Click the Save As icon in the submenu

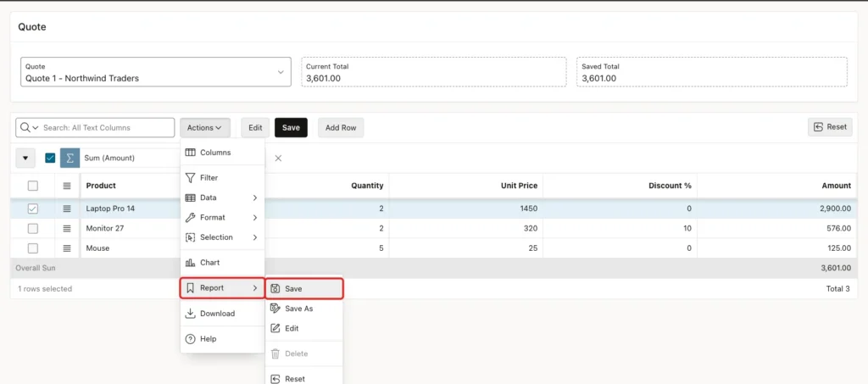275,309
